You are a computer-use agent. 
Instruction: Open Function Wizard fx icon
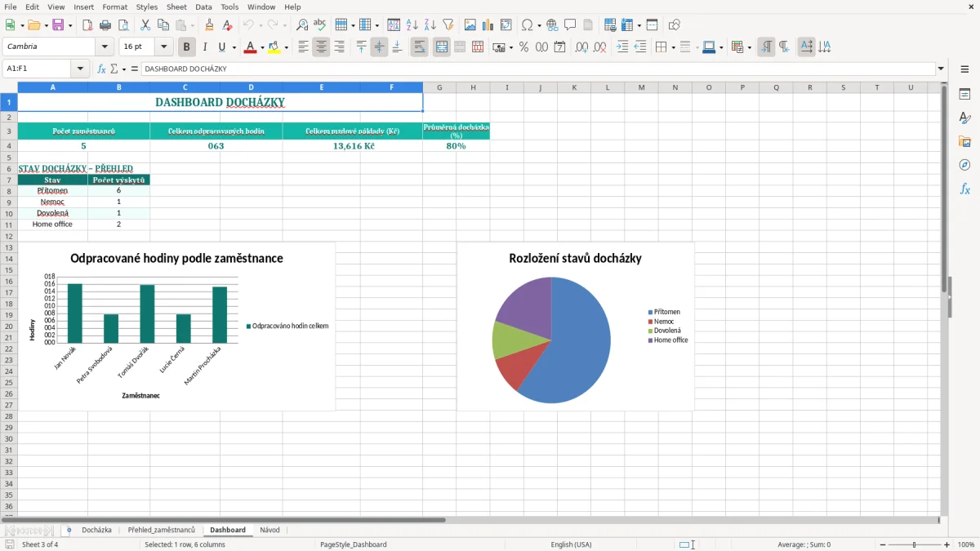[102, 69]
